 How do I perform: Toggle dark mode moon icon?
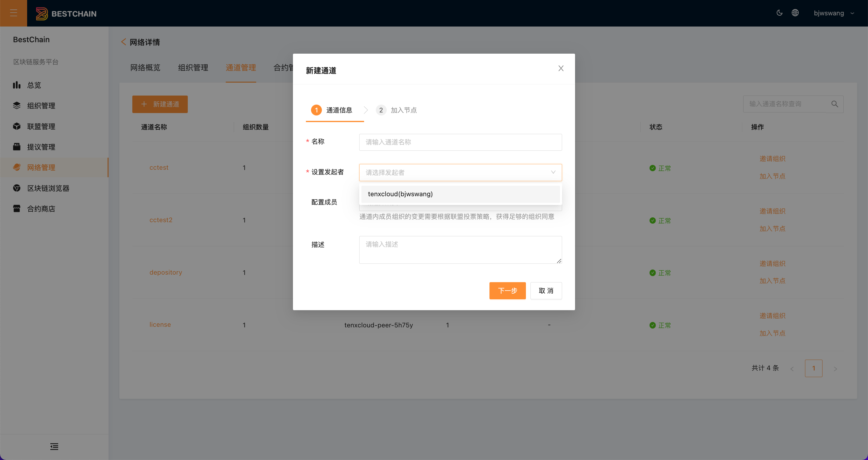(x=779, y=13)
